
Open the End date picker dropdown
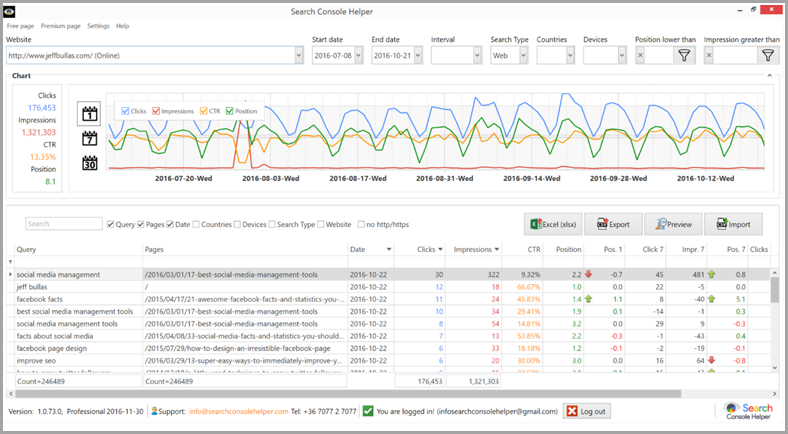[x=418, y=55]
